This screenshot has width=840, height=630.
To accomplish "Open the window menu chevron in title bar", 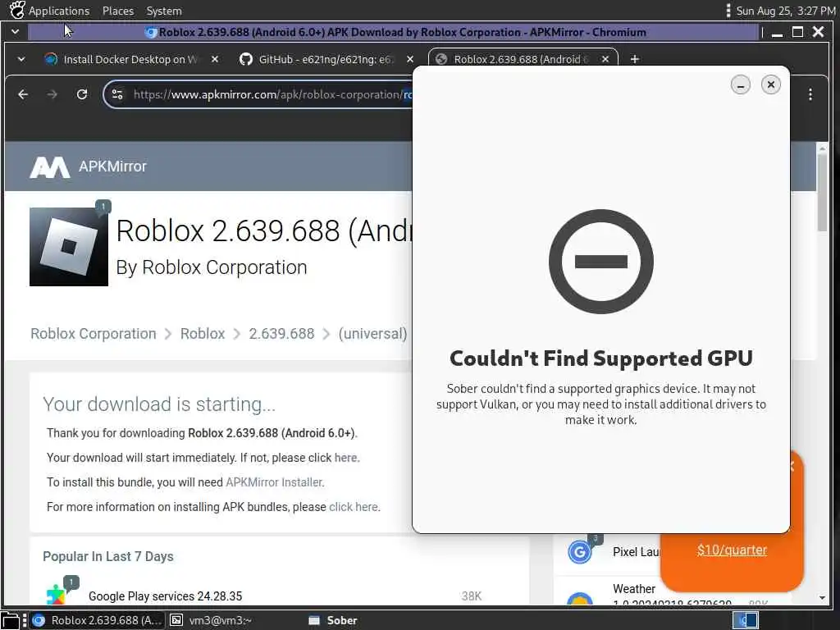I will [15, 32].
